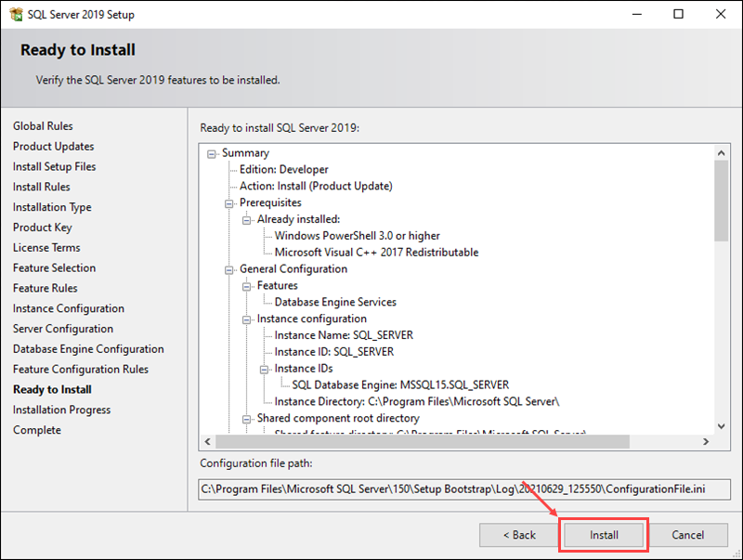Select License Terms step
743x560 pixels.
click(46, 248)
